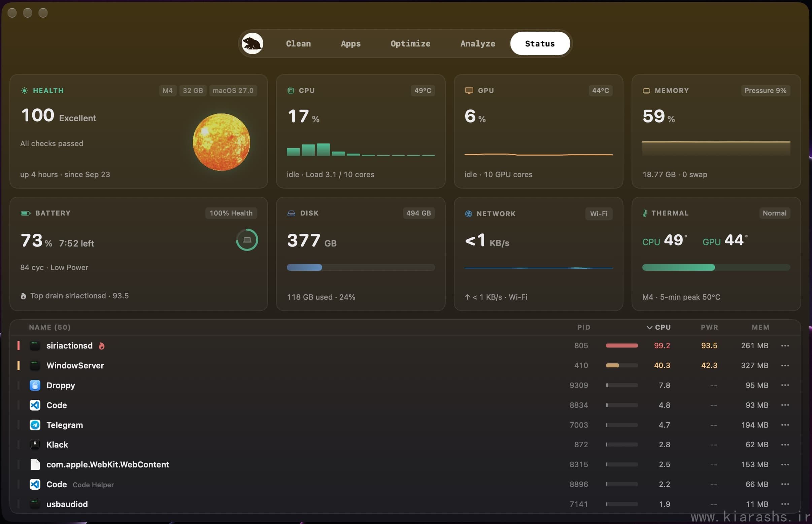Click the Memory card icon
The image size is (812, 524).
click(646, 91)
